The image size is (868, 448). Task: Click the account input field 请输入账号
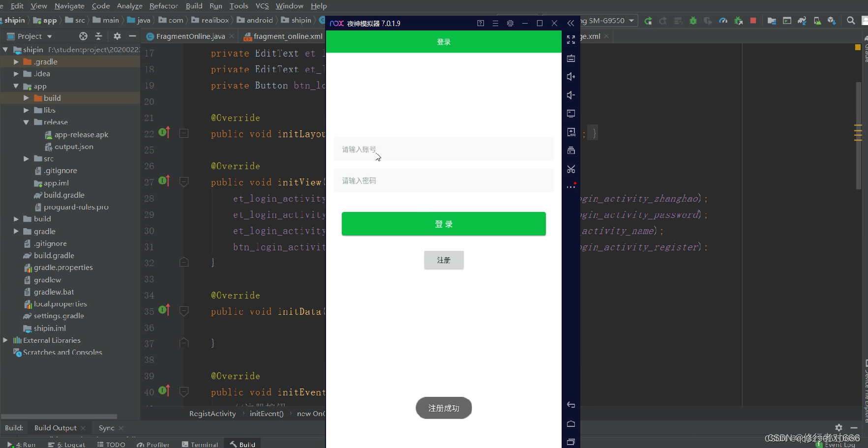pos(444,149)
